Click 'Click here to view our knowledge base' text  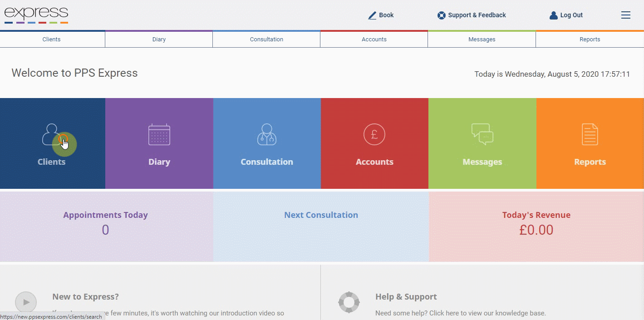(x=488, y=313)
